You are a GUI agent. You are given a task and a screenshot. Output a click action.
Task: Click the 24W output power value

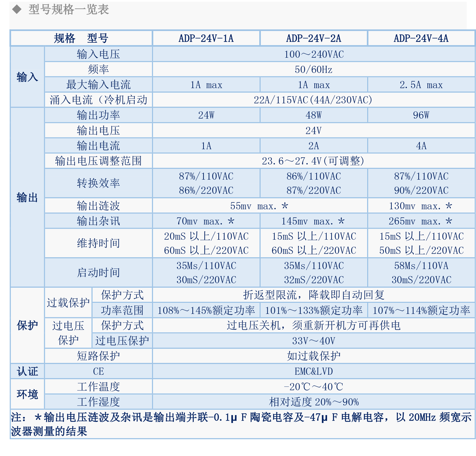point(206,115)
